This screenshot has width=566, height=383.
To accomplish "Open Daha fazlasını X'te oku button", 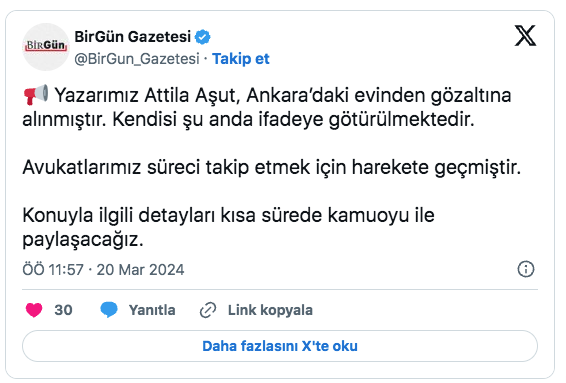I will point(280,346).
